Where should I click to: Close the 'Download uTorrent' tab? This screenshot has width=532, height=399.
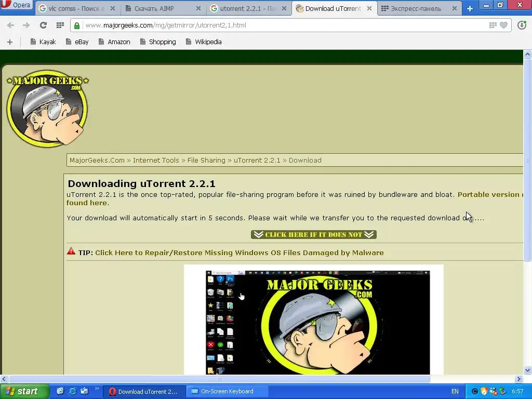[369, 8]
